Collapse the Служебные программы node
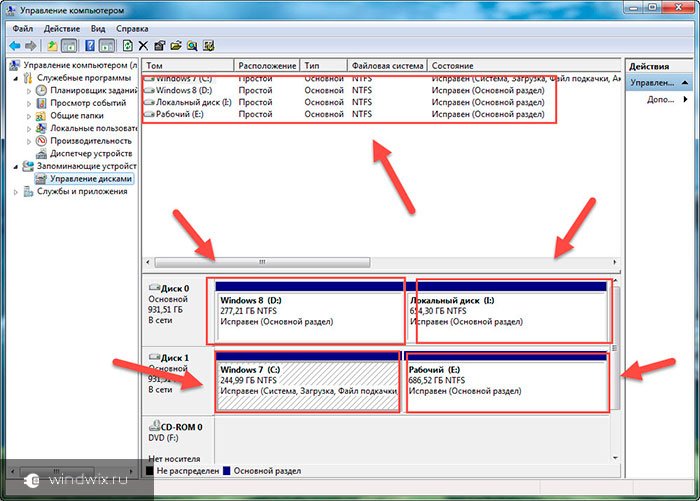The image size is (700, 501). tap(16, 78)
